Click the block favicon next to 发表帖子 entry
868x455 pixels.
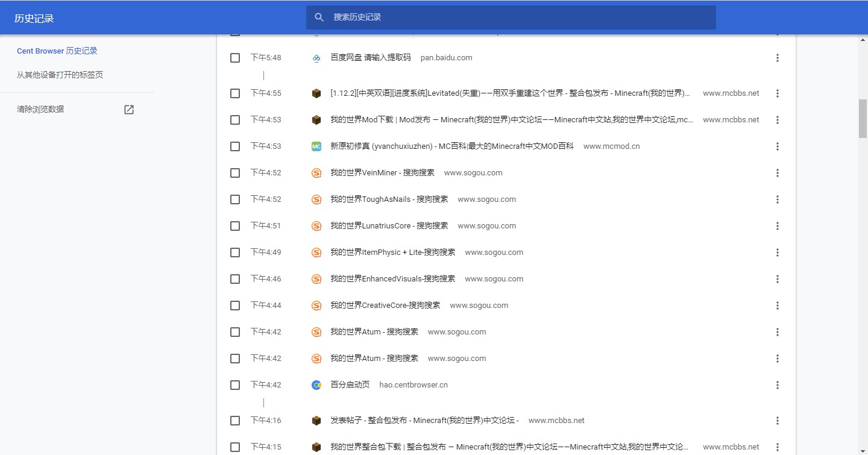[316, 421]
